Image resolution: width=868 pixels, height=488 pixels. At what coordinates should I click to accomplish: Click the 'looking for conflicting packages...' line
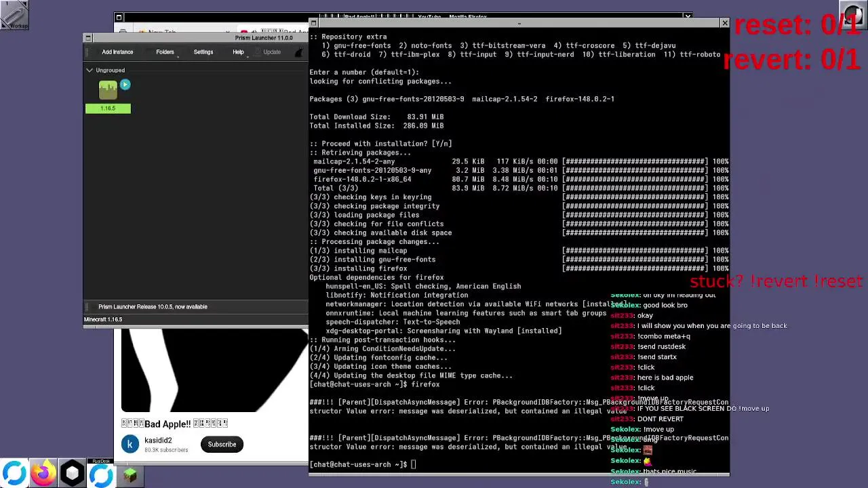point(380,81)
